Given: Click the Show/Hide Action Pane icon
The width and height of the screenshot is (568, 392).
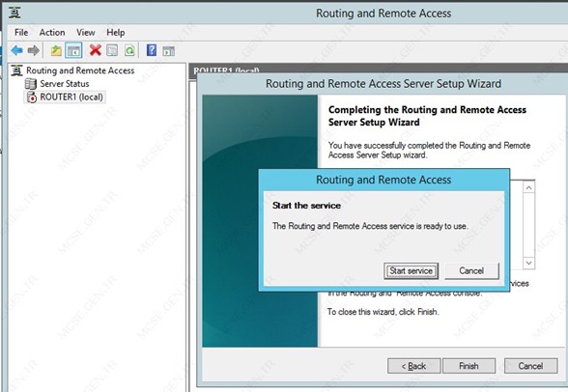Looking at the screenshot, I should point(168,50).
